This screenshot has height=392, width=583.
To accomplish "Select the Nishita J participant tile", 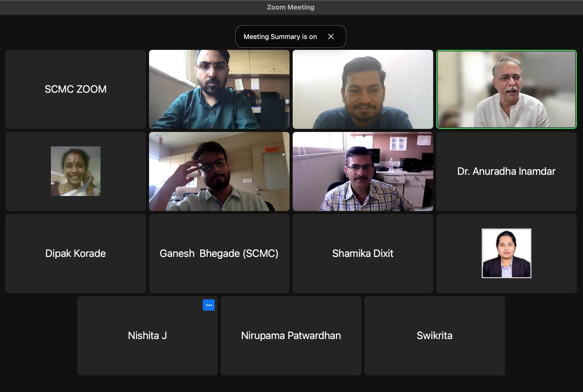I will point(147,336).
